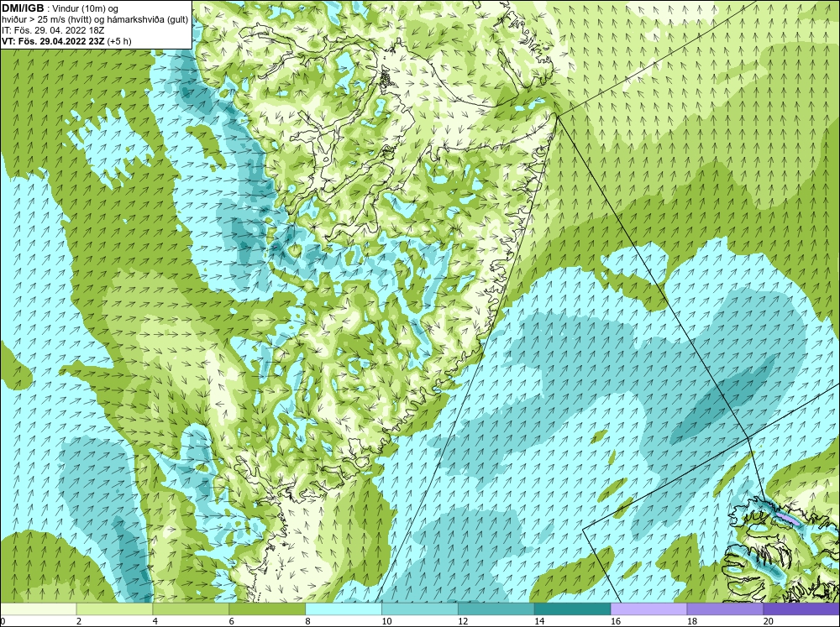Screen dimensions: 840x627
Task: Click the 'VT: Fös. 29.04.2022 23Z' valid time
Action: 53,40
